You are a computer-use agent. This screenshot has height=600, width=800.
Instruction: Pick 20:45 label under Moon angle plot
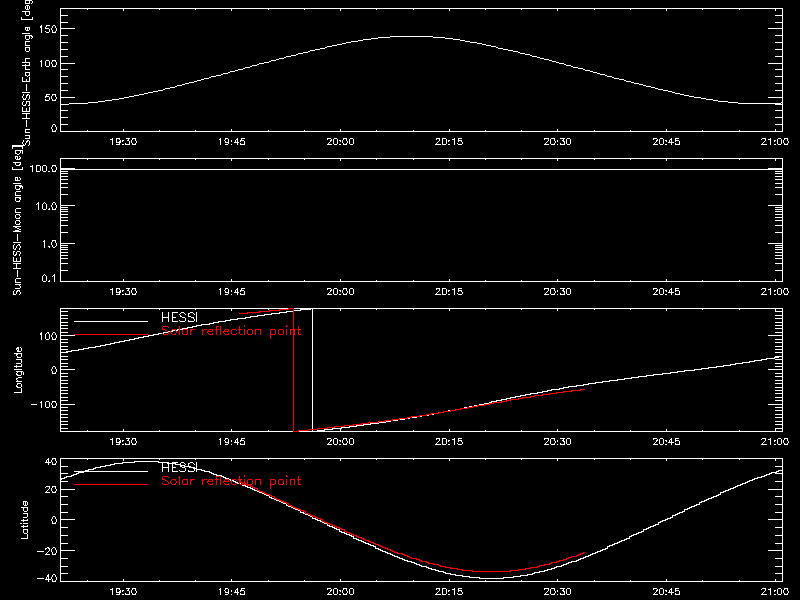coord(666,292)
